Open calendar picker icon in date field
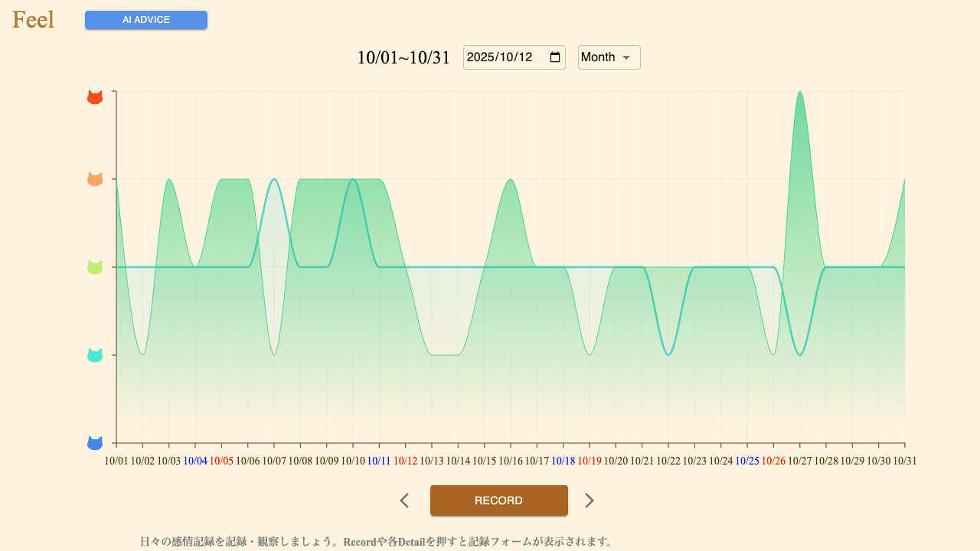 pos(555,57)
